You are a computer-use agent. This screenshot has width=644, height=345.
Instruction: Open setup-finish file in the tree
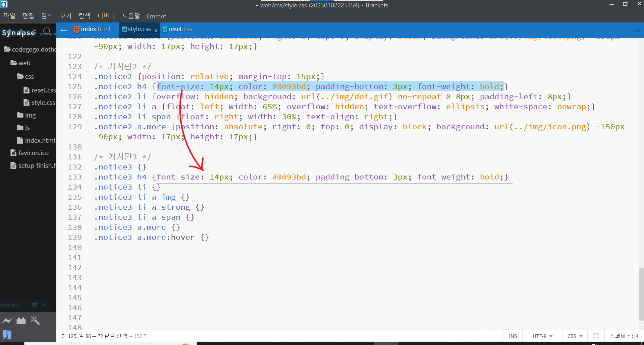[x=33, y=165]
